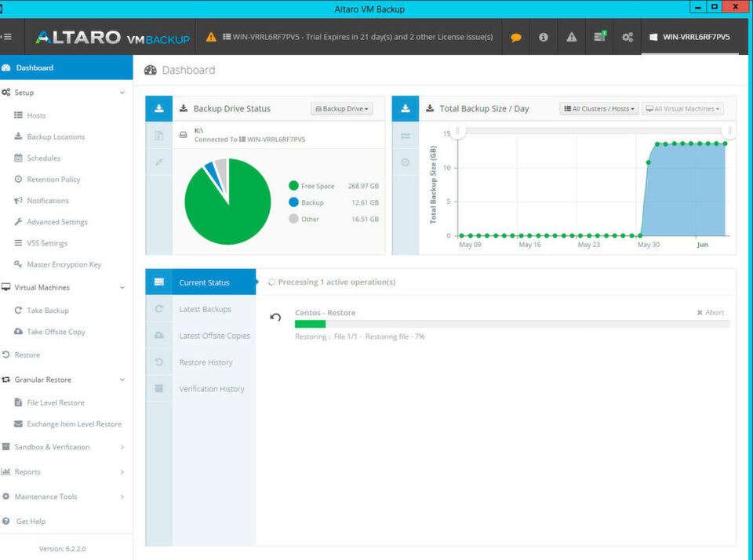Open Take Offsite Copy
This screenshot has width=753, height=560.
[56, 332]
